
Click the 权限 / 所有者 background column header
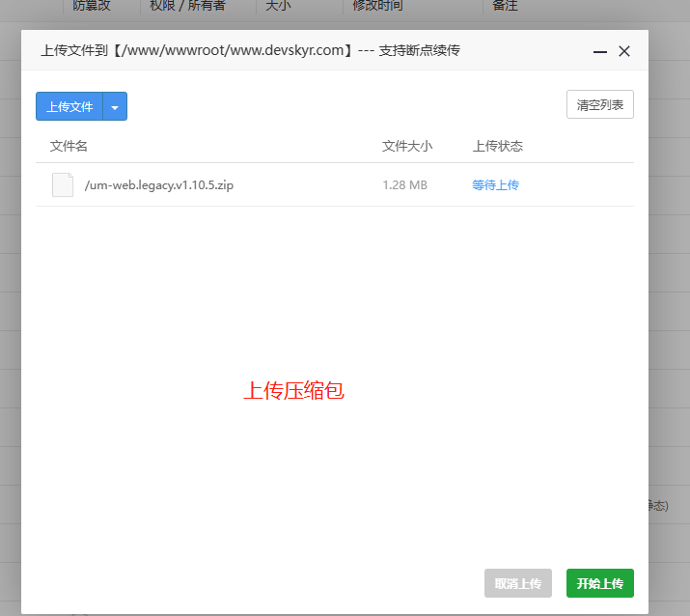pos(187,6)
